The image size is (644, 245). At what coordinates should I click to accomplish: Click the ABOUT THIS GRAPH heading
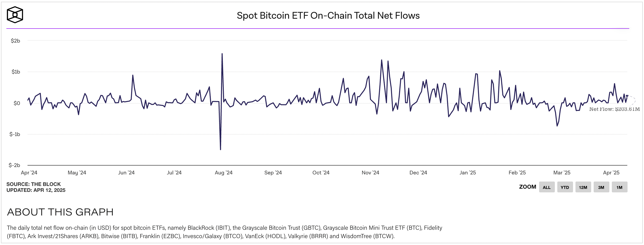click(61, 212)
